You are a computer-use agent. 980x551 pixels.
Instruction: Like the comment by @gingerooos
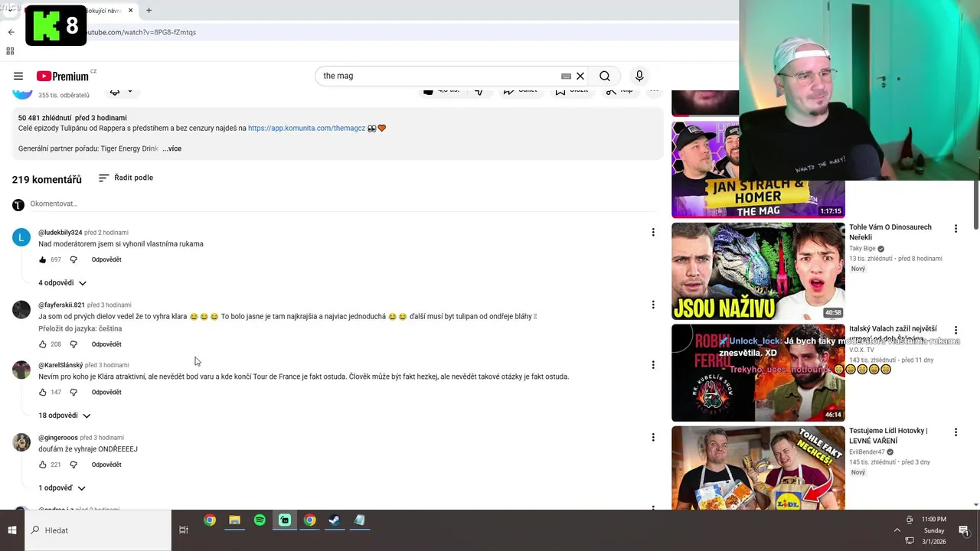click(x=43, y=465)
